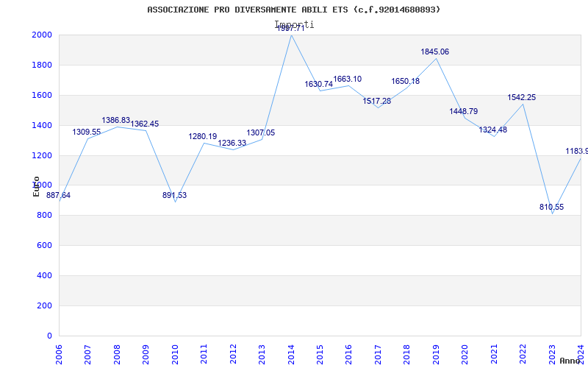Screen dimensions: 588x368
Task: Select the 1542.25 data label
Action: coord(522,97)
